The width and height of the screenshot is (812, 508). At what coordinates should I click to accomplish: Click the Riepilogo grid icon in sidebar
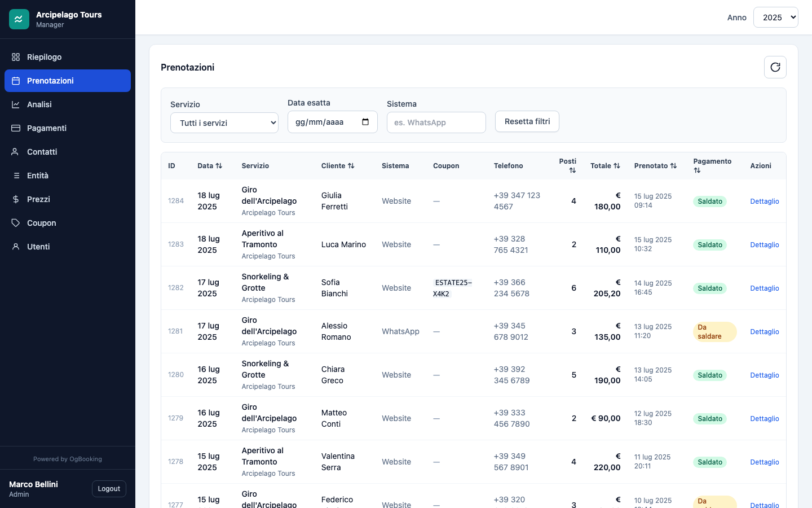tap(16, 57)
